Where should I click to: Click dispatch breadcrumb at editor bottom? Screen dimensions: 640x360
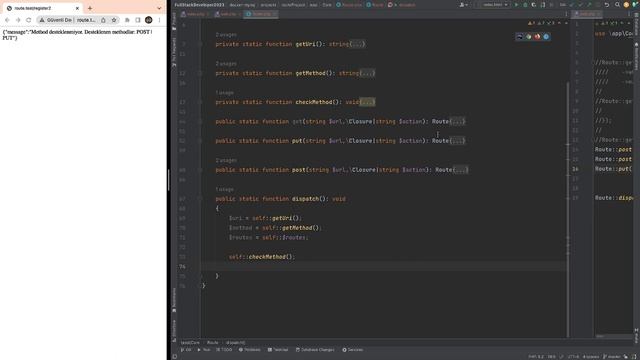[x=235, y=343]
